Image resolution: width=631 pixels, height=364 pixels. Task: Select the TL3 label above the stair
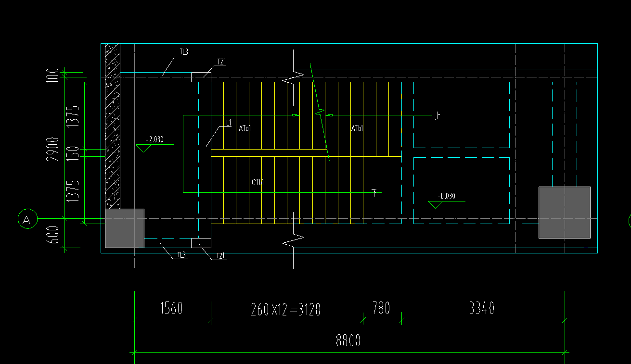coord(183,52)
